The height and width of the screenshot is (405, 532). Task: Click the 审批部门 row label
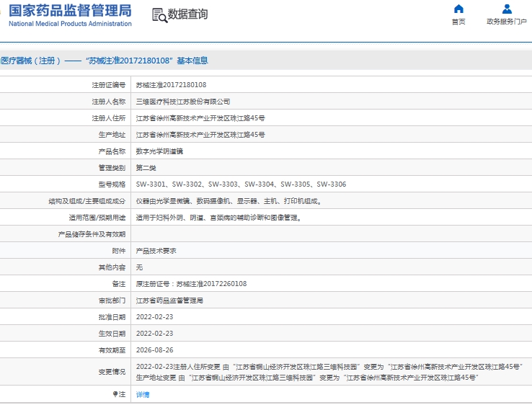pyautogui.click(x=112, y=301)
